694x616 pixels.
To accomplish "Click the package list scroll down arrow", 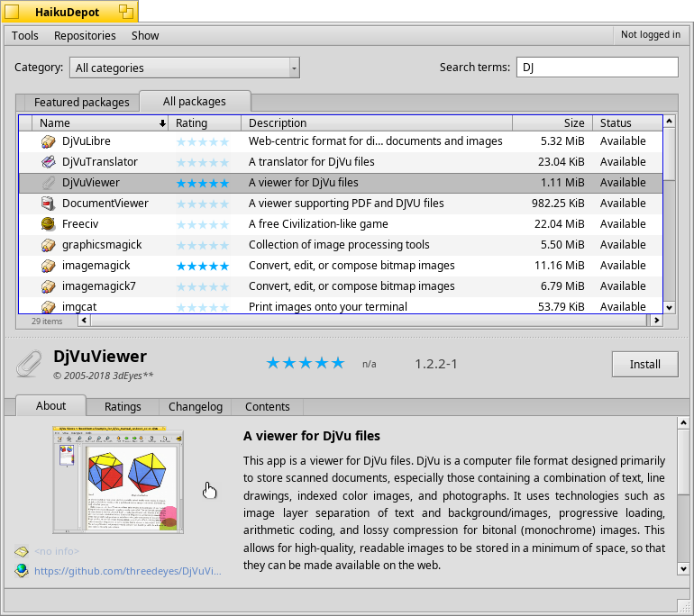I will 669,308.
